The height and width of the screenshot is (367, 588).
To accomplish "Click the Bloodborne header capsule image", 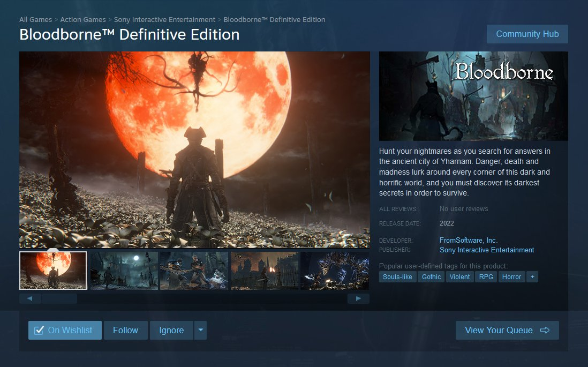I will [473, 96].
